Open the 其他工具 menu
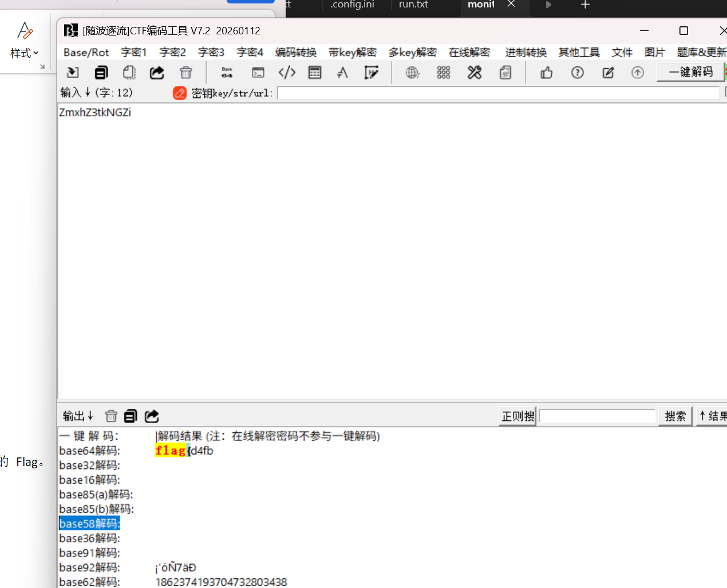Screen dimensions: 727x588 (x=579, y=53)
